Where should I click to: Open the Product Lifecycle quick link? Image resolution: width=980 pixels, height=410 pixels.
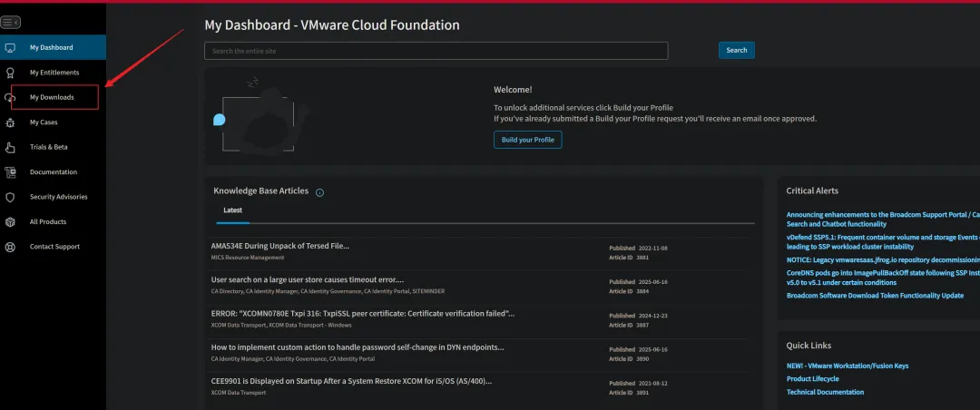click(x=812, y=379)
